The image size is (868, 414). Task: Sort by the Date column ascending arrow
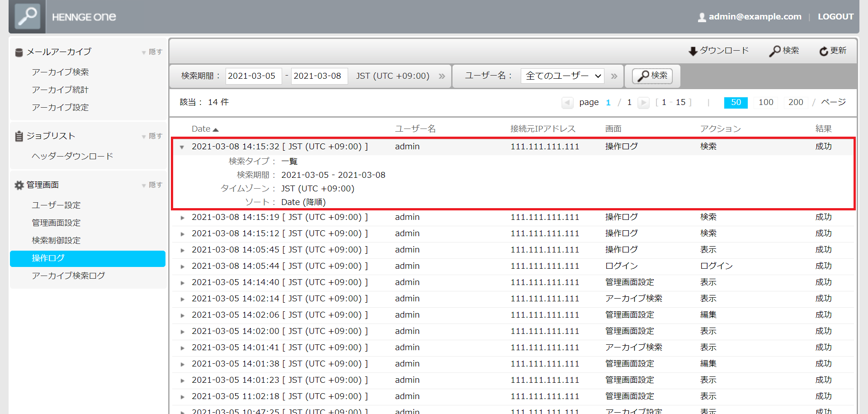216,130
